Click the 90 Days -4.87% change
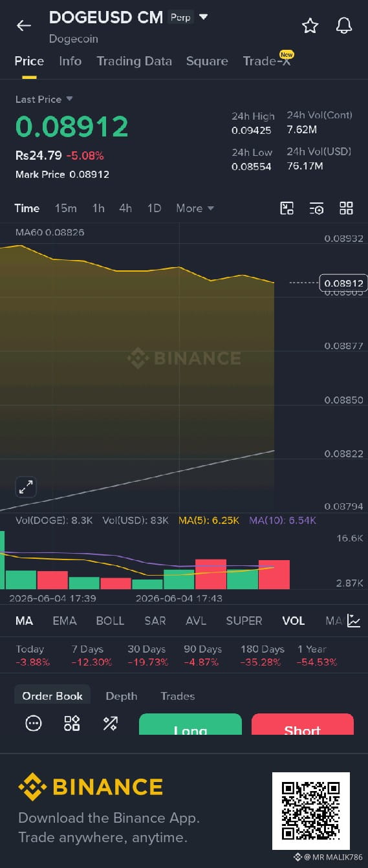Screen dimensions: 368x868 202,656
